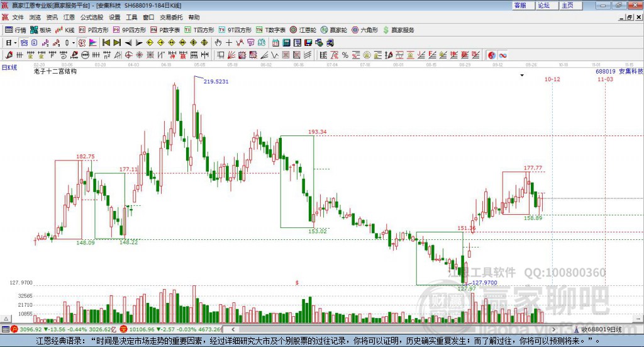The height and width of the screenshot is (347, 644).
Task: Select the hand pan tool
Action: [218, 43]
